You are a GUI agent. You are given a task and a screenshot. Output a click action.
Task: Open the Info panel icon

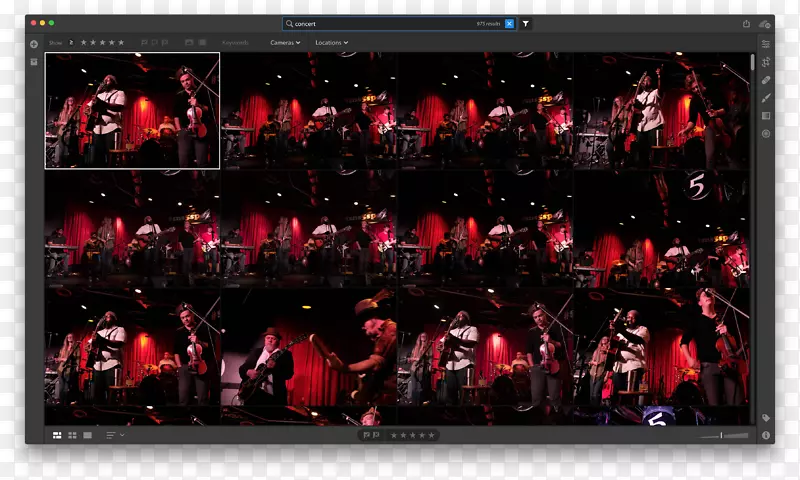click(766, 435)
